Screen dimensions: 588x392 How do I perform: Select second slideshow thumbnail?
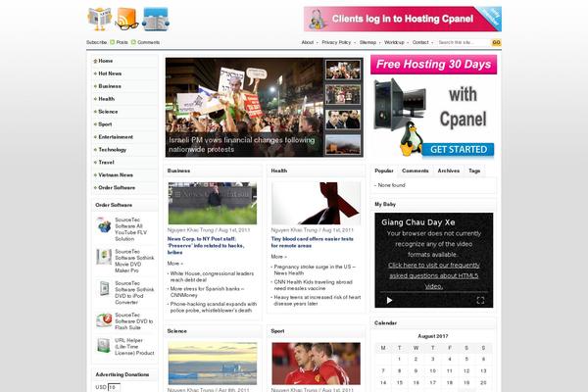tap(343, 94)
